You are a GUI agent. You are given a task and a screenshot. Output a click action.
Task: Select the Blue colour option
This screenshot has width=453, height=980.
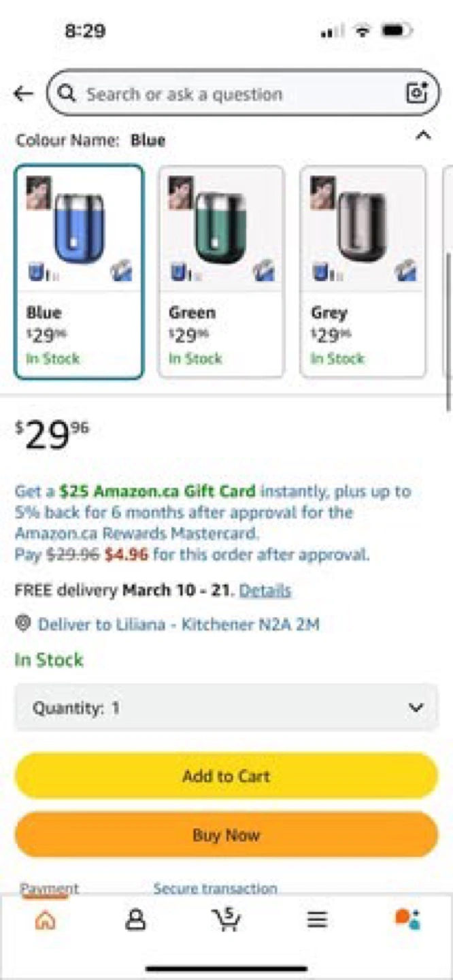pyautogui.click(x=79, y=272)
